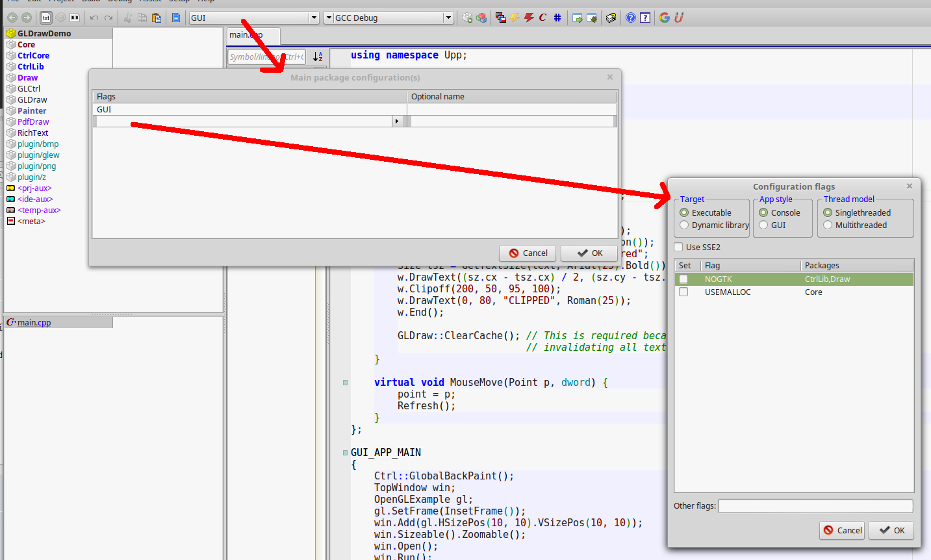931x560 pixels.
Task: Open the GUI main configuration dropdown
Action: coord(314,18)
